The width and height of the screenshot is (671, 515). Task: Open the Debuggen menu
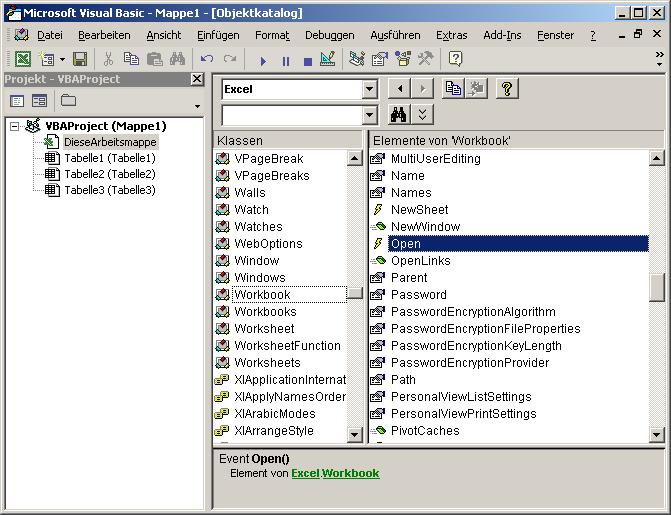330,35
